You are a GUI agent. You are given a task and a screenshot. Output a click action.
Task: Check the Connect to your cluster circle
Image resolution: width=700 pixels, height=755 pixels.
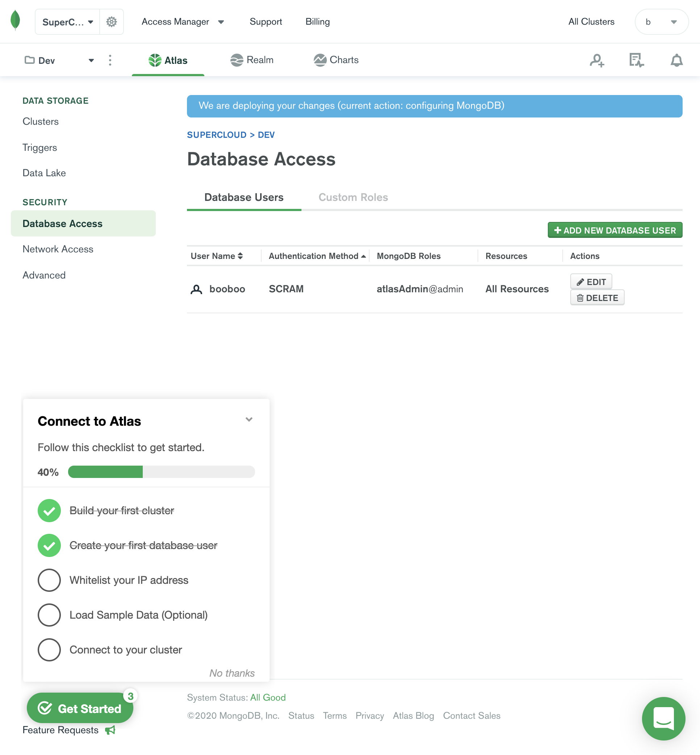pyautogui.click(x=49, y=649)
